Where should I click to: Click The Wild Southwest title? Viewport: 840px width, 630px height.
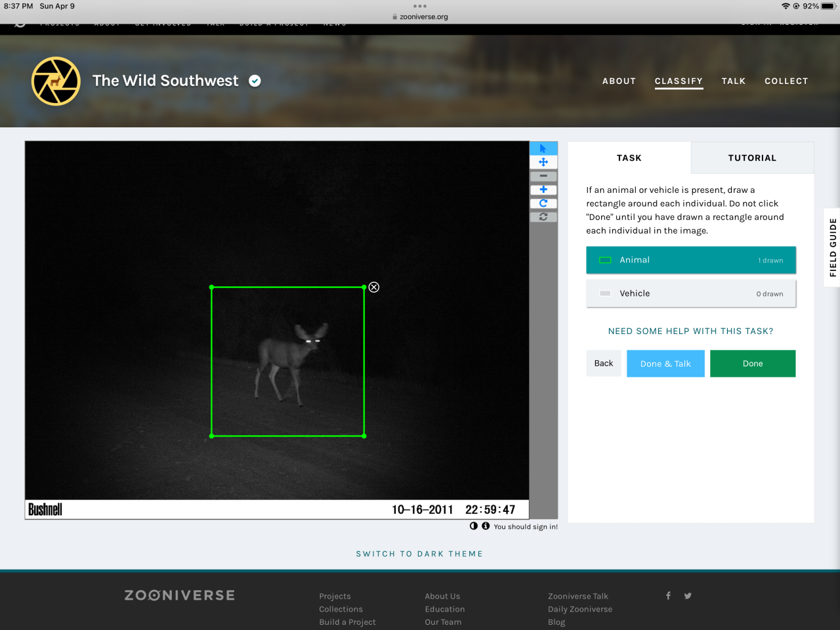[165, 81]
